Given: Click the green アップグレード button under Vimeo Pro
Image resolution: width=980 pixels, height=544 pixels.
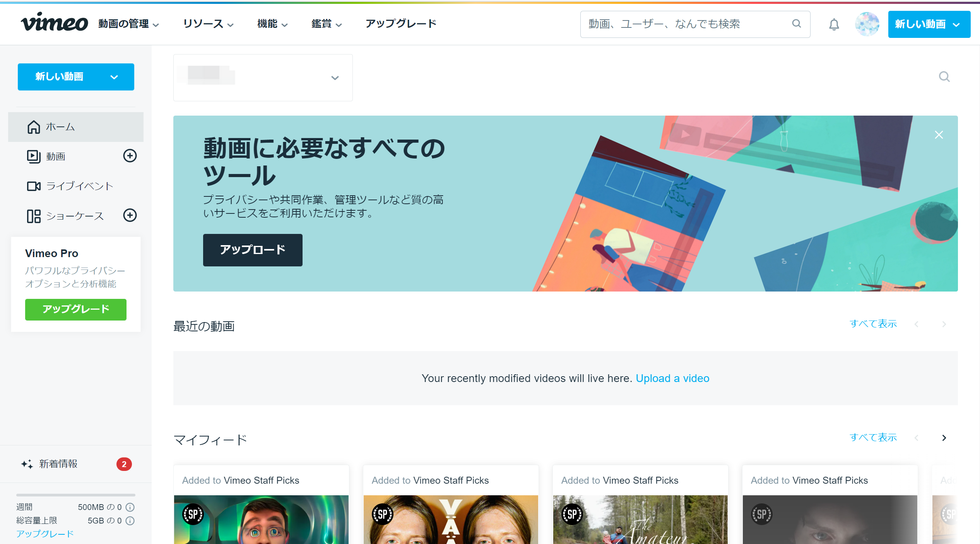Looking at the screenshot, I should point(76,309).
